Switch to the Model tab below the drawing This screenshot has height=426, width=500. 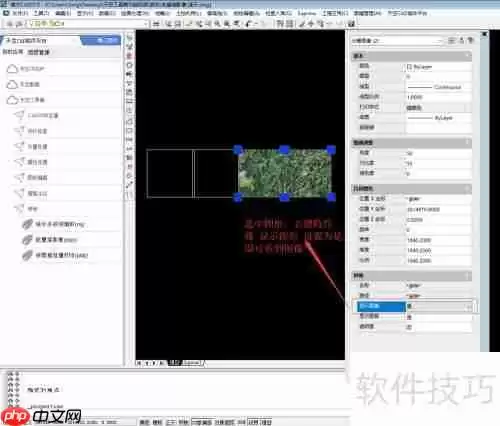174,363
